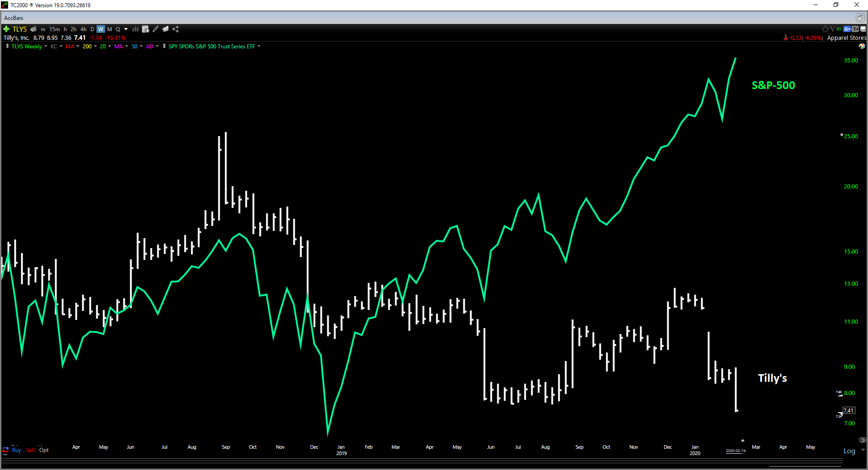This screenshot has width=868, height=470.
Task: Click the 7.41 price marker on scale
Action: [x=849, y=410]
